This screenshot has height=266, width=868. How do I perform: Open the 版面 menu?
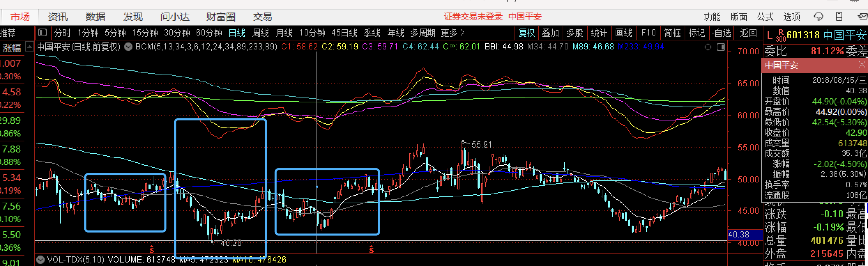click(x=739, y=17)
